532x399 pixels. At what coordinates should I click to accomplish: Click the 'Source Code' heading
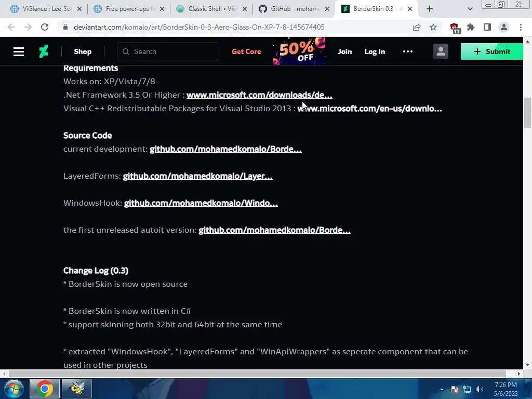(87, 136)
